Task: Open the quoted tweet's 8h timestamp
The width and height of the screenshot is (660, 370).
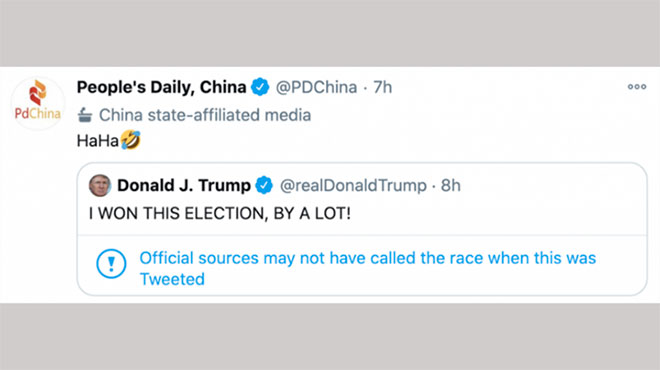Action: [450, 186]
